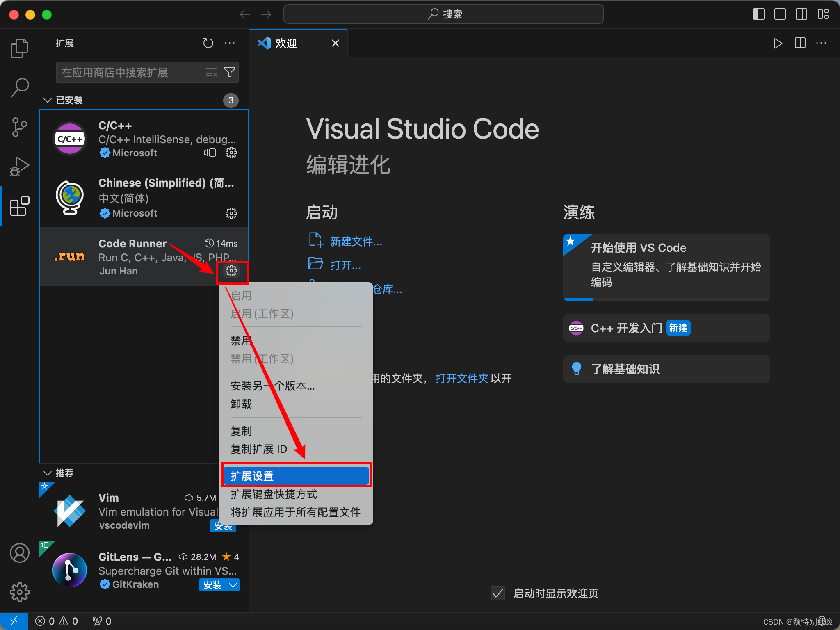Open manage gear for Chinese language pack

(x=231, y=213)
